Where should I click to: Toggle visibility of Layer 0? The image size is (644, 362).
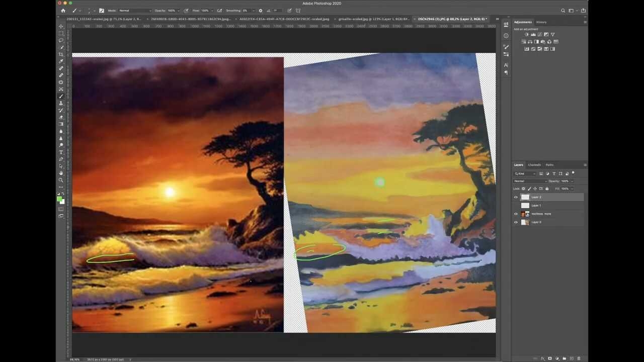pyautogui.click(x=516, y=222)
